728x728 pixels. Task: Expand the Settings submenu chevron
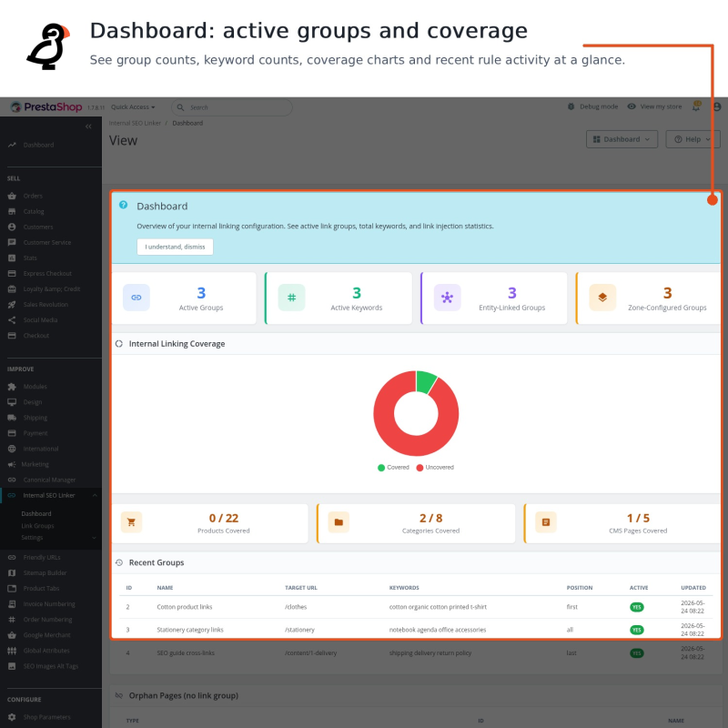tap(95, 538)
